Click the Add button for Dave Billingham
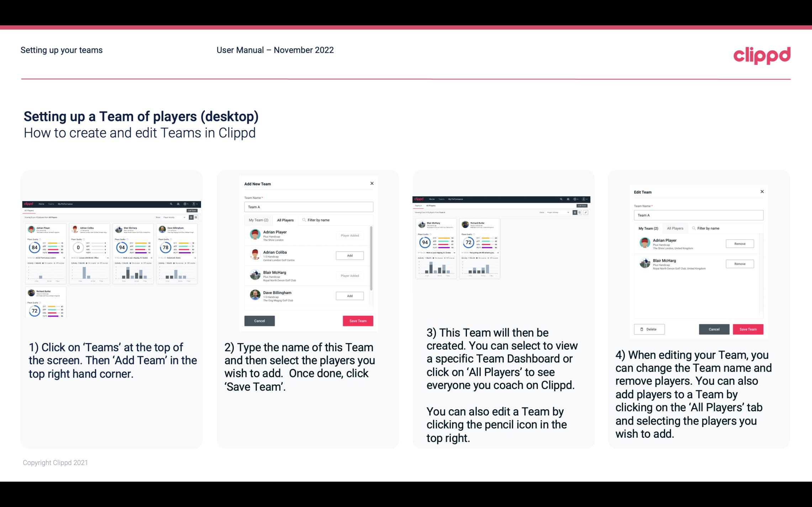 [349, 295]
